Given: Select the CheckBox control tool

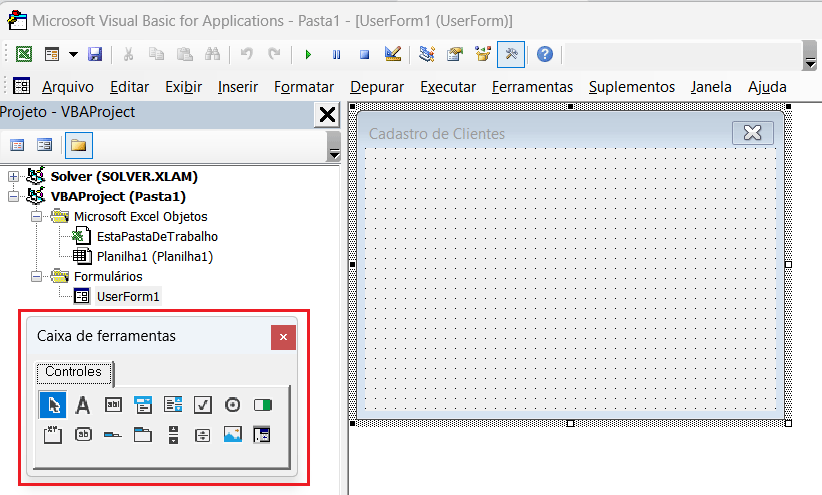Looking at the screenshot, I should (202, 405).
